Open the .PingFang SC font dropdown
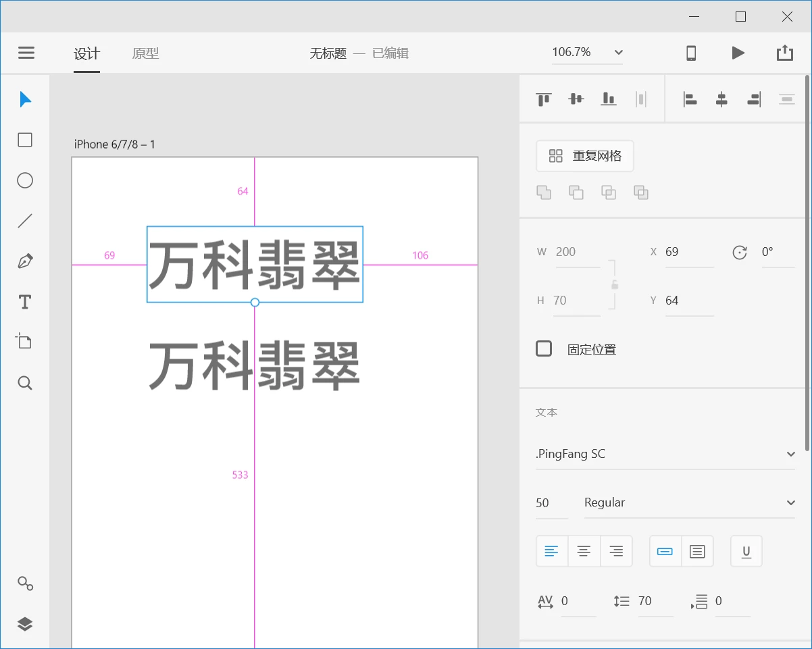 point(665,454)
